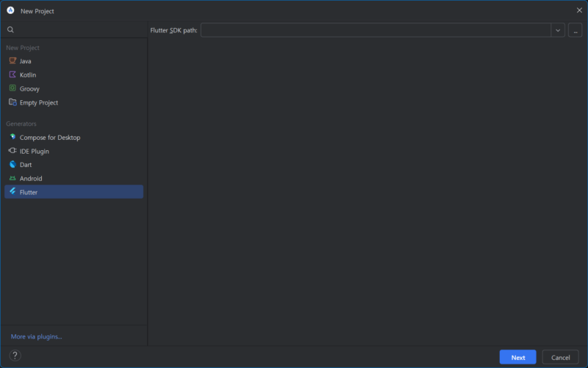Select the Flutter generator label

point(29,192)
